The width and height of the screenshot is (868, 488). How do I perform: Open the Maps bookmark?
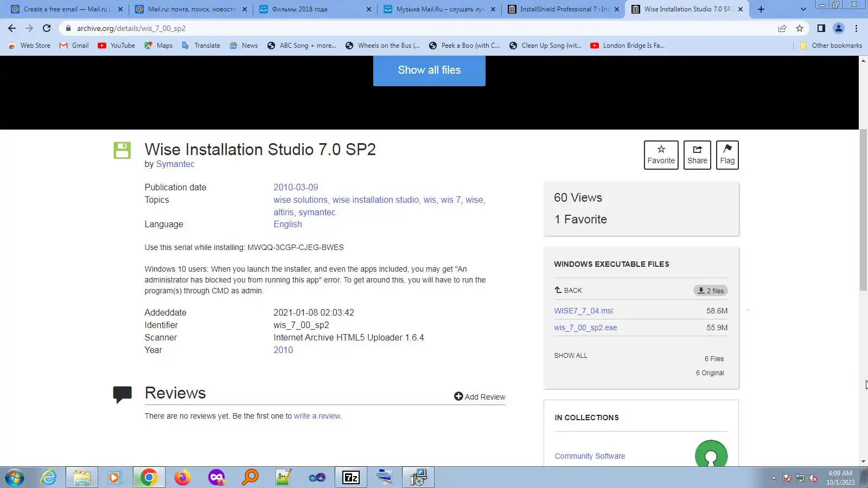point(158,46)
